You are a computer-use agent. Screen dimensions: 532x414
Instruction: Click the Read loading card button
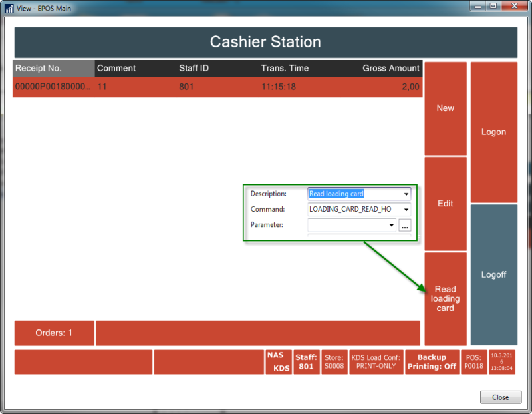click(445, 298)
